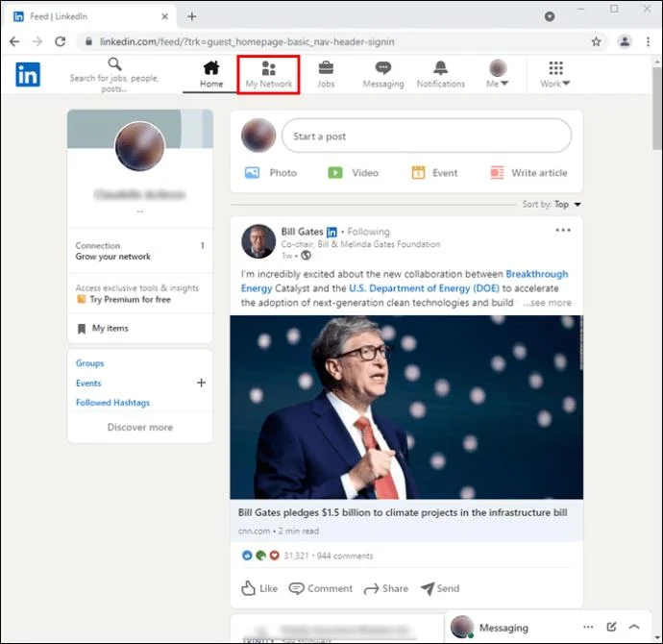Create an Event post
Viewport: 663px width, 644px height.
point(434,172)
